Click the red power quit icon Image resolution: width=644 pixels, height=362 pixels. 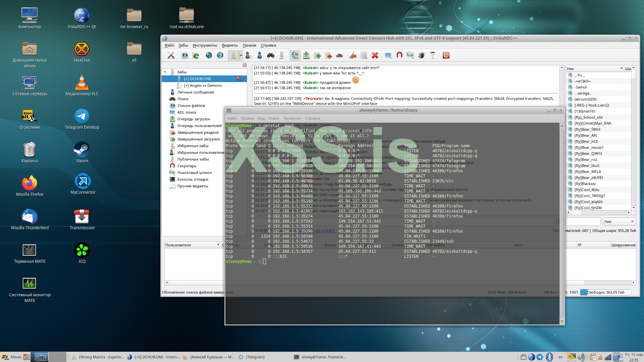click(x=446, y=56)
